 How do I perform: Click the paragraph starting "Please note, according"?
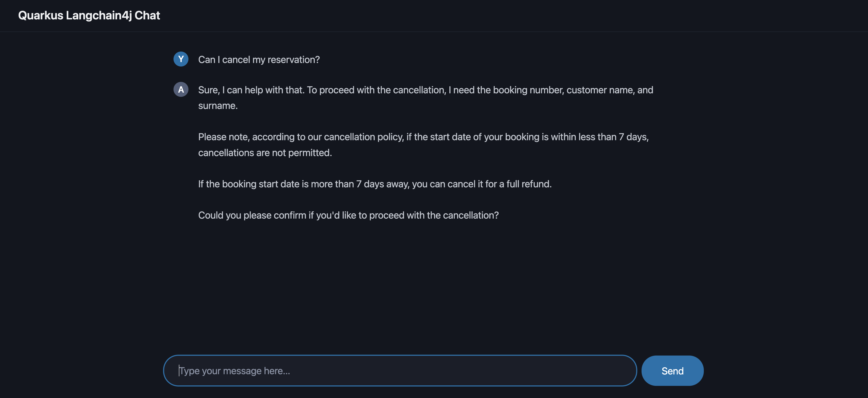click(x=423, y=137)
